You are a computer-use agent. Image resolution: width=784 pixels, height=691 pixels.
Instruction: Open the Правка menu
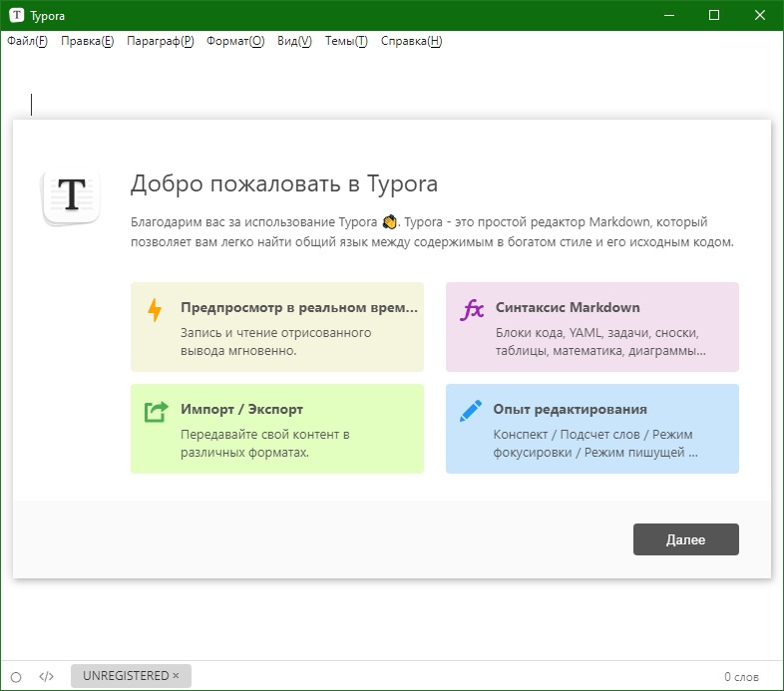[x=87, y=41]
